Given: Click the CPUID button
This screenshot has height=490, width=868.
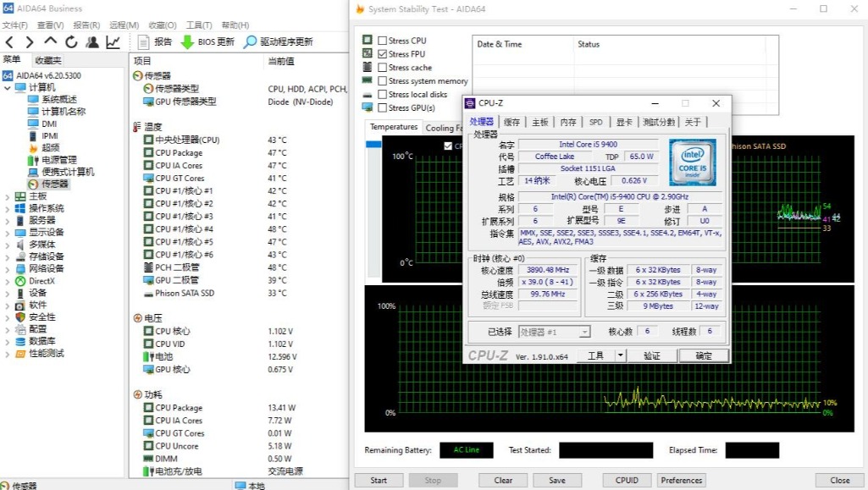Looking at the screenshot, I should (627, 480).
